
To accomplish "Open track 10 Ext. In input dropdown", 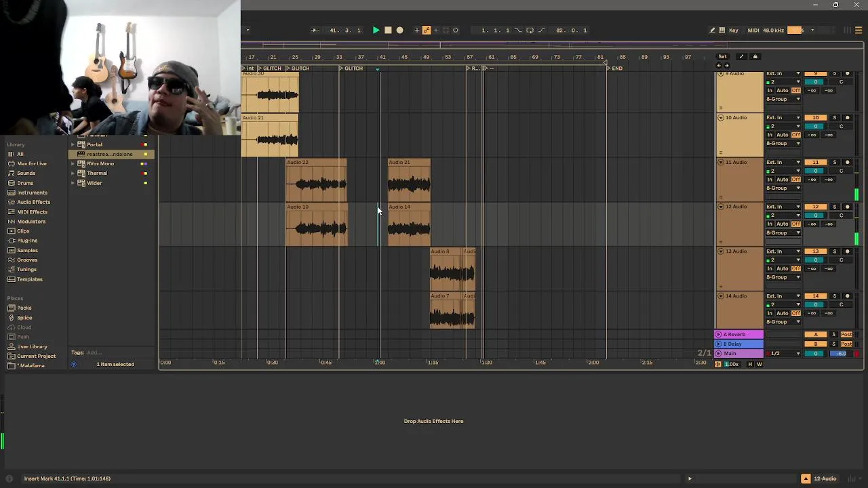I will coord(783,118).
